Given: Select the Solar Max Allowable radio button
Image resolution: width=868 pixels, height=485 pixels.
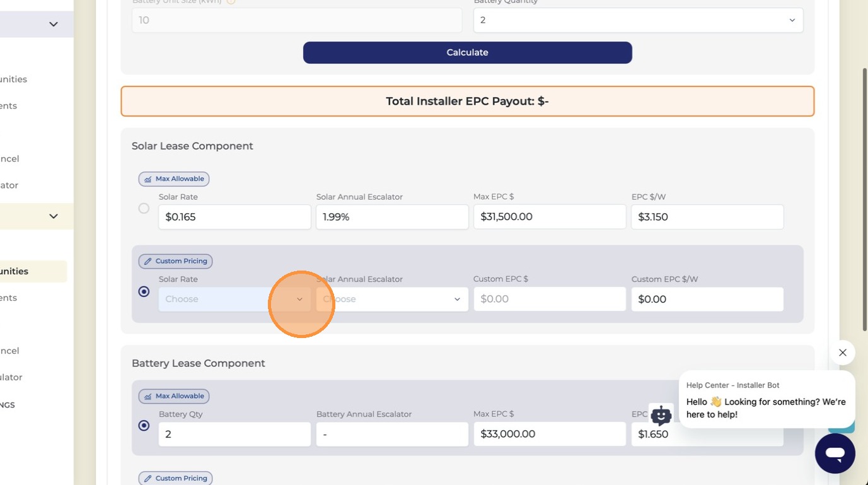Looking at the screenshot, I should click(144, 208).
